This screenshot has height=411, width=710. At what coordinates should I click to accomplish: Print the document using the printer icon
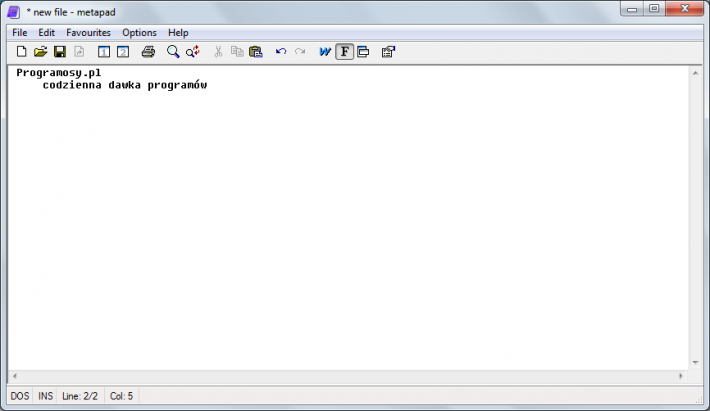pyautogui.click(x=148, y=52)
